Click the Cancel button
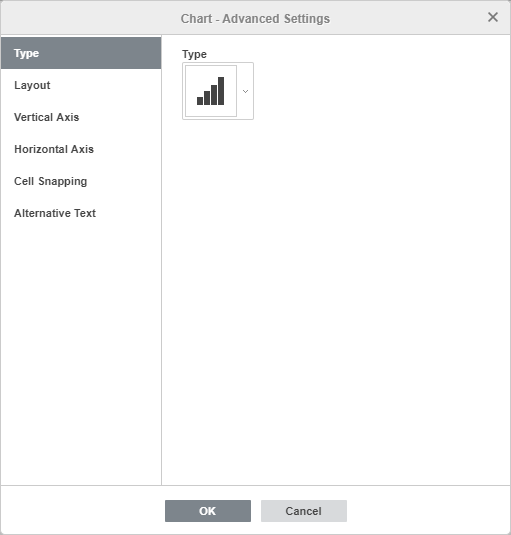The height and width of the screenshot is (535, 511). [304, 511]
